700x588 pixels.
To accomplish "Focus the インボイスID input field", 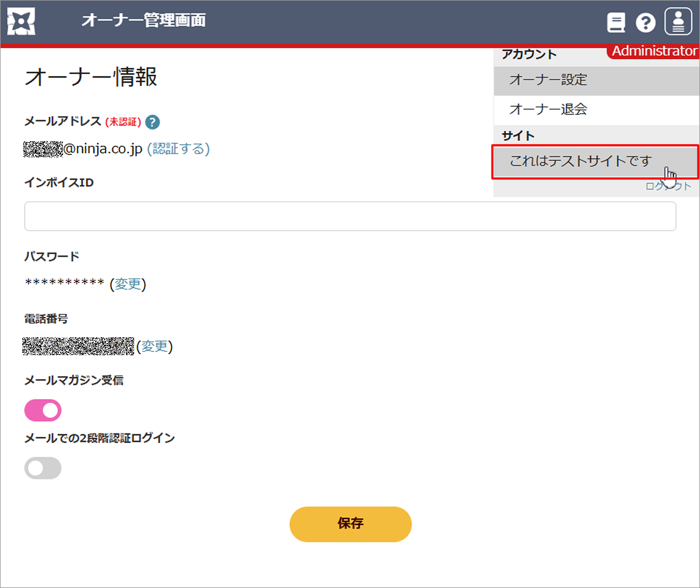I will [350, 216].
